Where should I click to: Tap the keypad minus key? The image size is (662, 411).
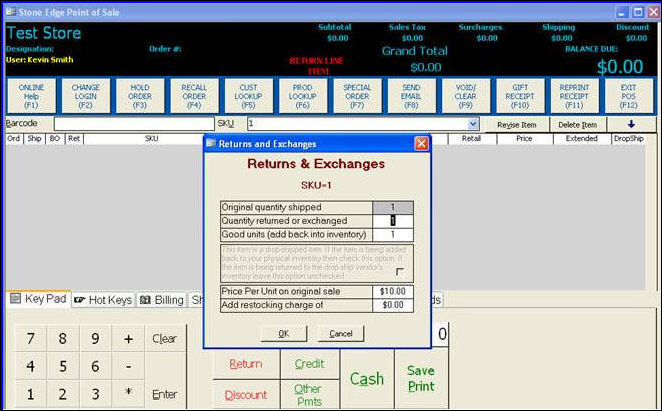coord(128,366)
